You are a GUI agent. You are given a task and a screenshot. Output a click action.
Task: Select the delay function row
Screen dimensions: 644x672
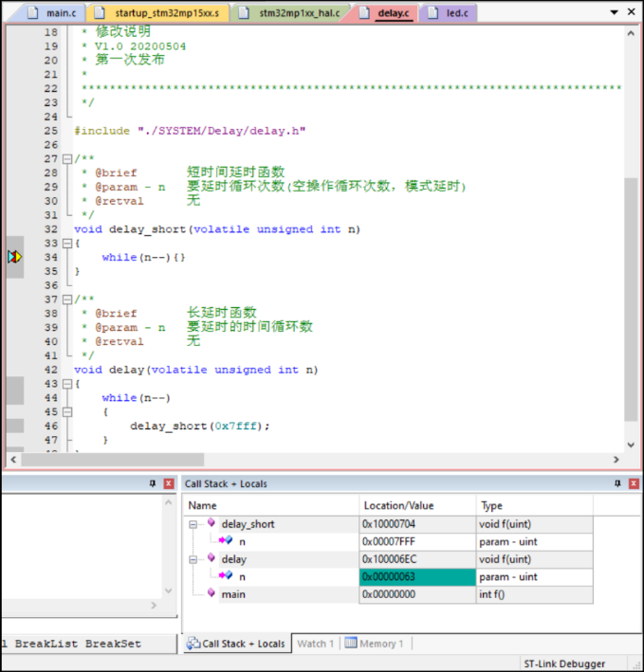pyautogui.click(x=390, y=559)
